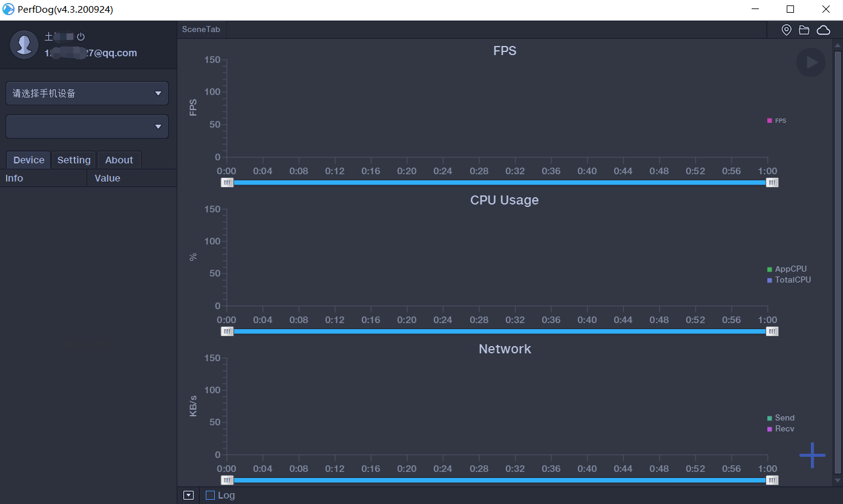843x504 pixels.
Task: Switch to the Setting tab
Action: 74,160
